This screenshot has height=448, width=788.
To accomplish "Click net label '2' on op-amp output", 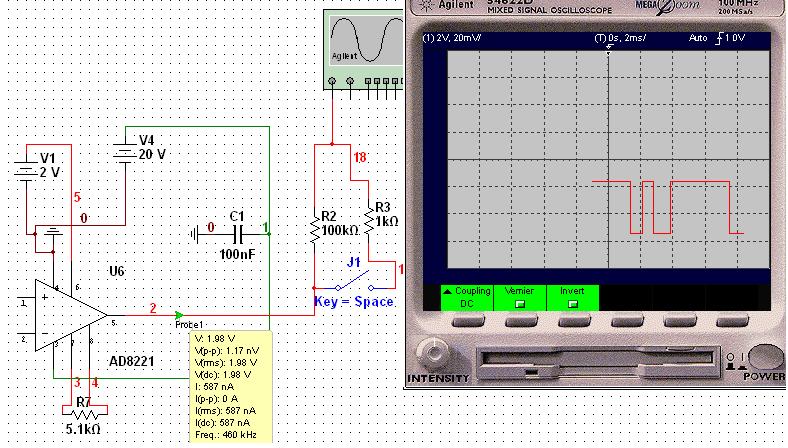I will [x=153, y=308].
